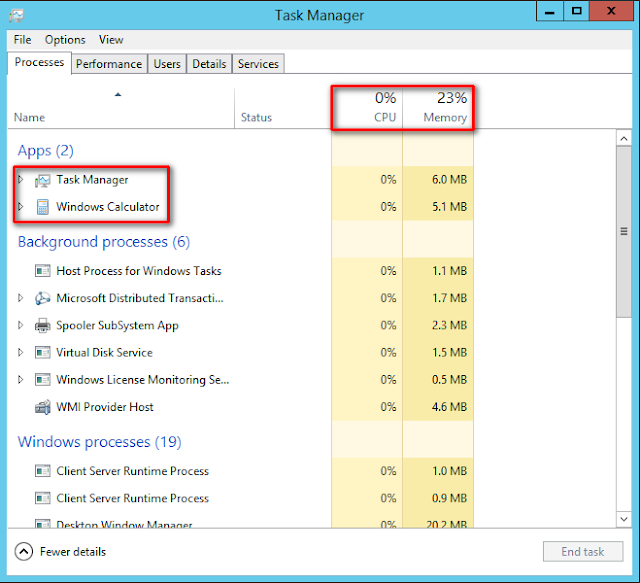Viewport: 640px width, 583px height.
Task: Click the Windows Calculator icon
Action: (42, 207)
